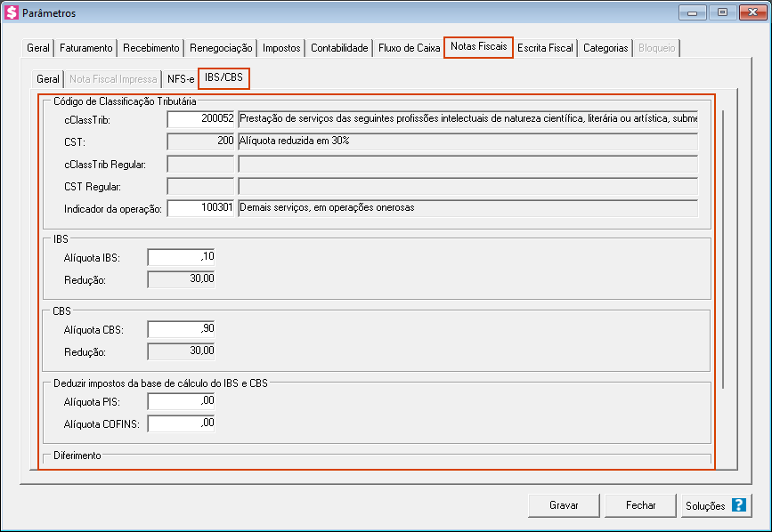Select the Contabilidade tab

point(339,48)
